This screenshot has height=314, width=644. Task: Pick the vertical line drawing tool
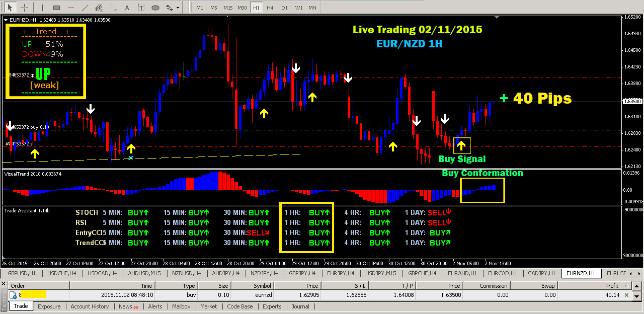(42, 8)
